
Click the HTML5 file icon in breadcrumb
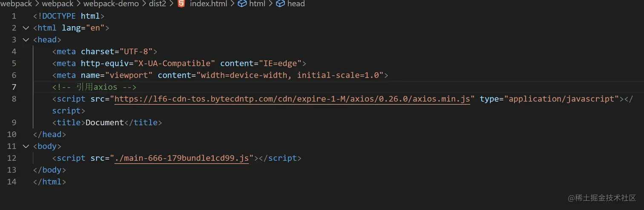181,4
